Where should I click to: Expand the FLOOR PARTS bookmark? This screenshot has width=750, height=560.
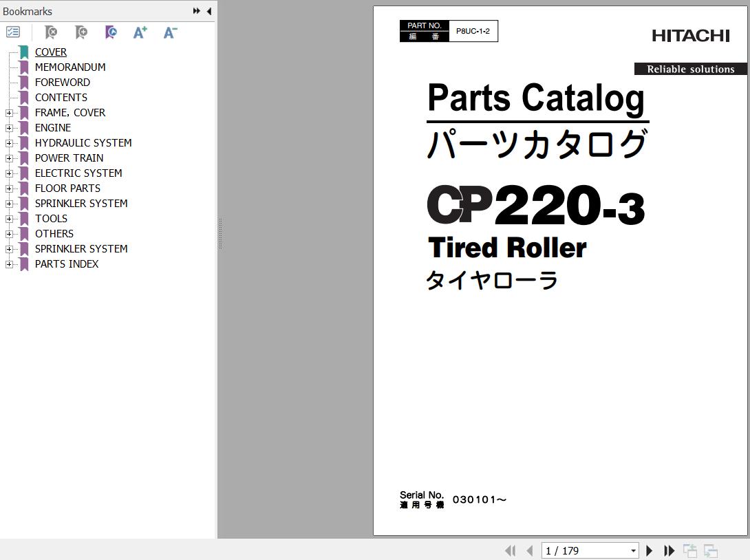tap(9, 189)
